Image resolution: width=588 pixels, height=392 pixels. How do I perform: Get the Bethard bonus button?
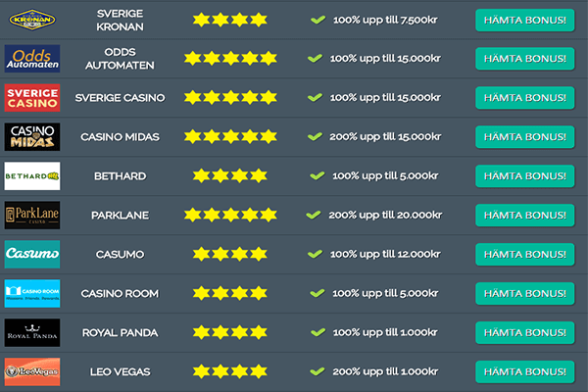[524, 176]
